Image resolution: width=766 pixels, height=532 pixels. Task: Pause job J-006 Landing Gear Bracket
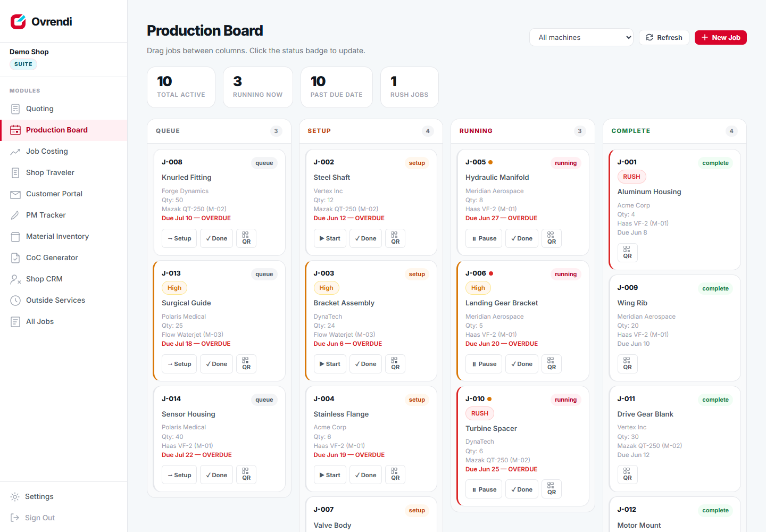click(484, 364)
